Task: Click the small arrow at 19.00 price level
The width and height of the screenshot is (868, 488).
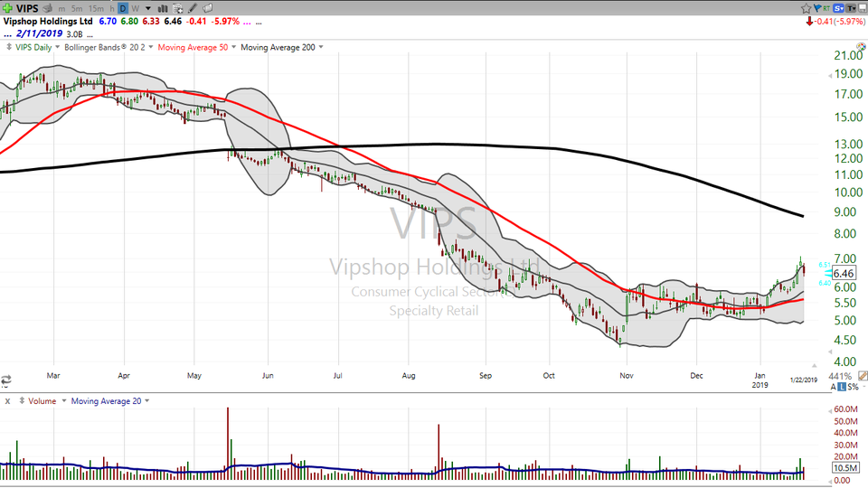Action: click(x=829, y=76)
